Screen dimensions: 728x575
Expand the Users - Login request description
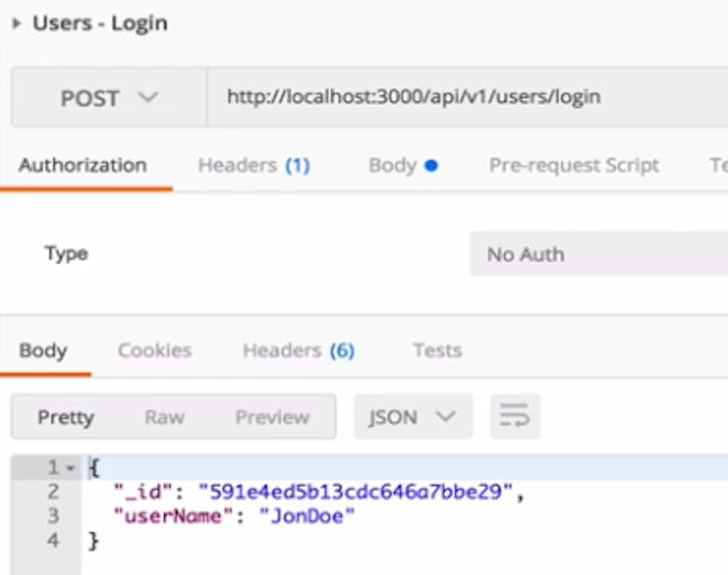[17, 23]
